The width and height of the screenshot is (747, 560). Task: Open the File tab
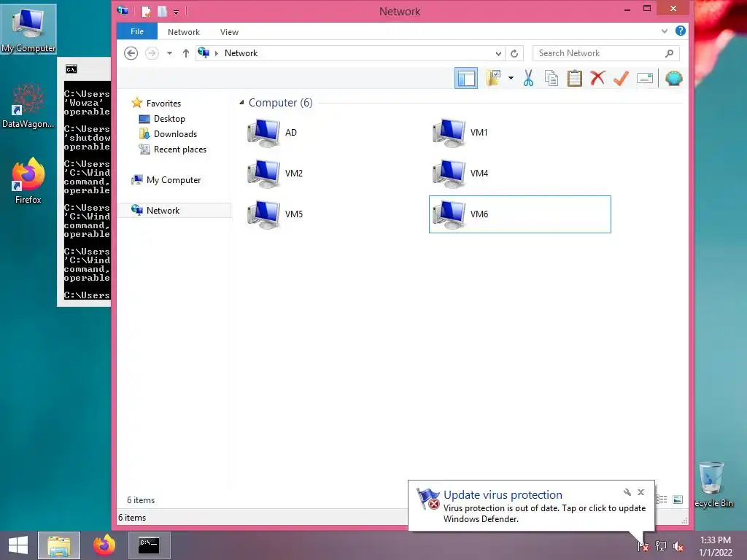pos(137,31)
